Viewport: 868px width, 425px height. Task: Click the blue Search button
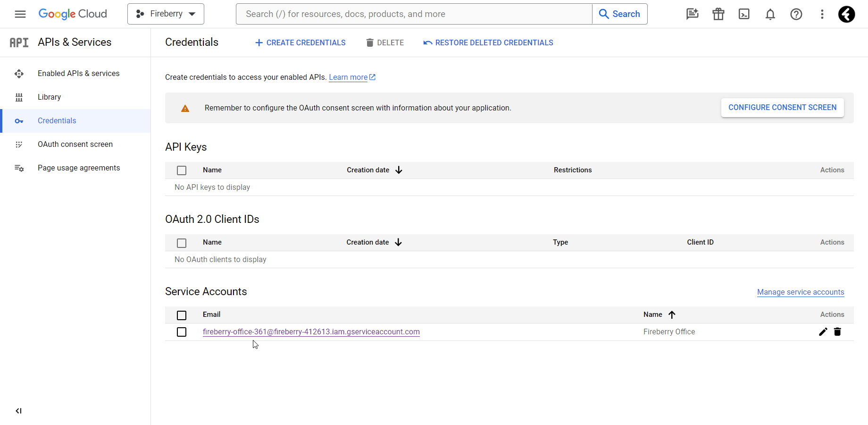pyautogui.click(x=619, y=14)
